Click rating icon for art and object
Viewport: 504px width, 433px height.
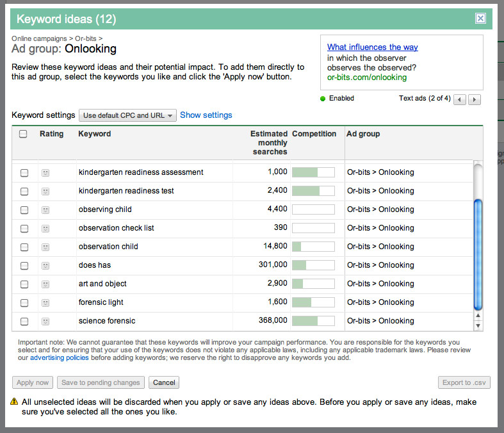(45, 284)
